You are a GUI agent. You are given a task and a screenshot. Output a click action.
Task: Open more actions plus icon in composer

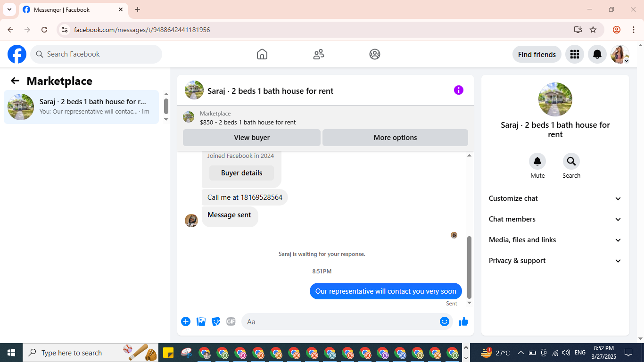(186, 321)
